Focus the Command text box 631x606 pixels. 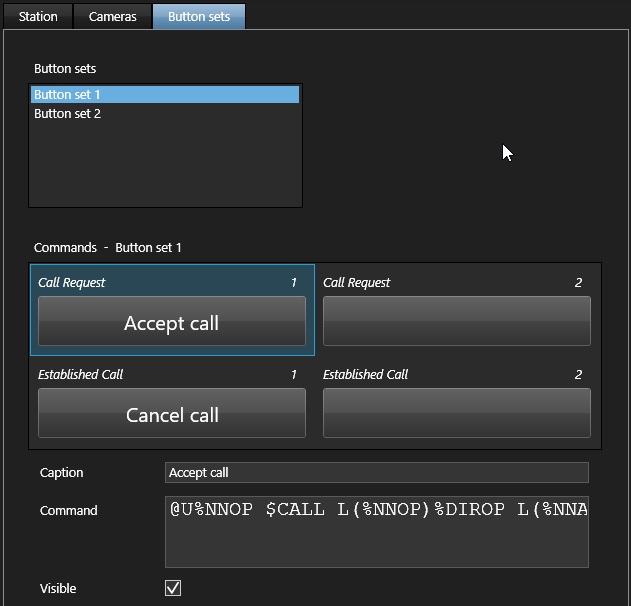(x=376, y=531)
